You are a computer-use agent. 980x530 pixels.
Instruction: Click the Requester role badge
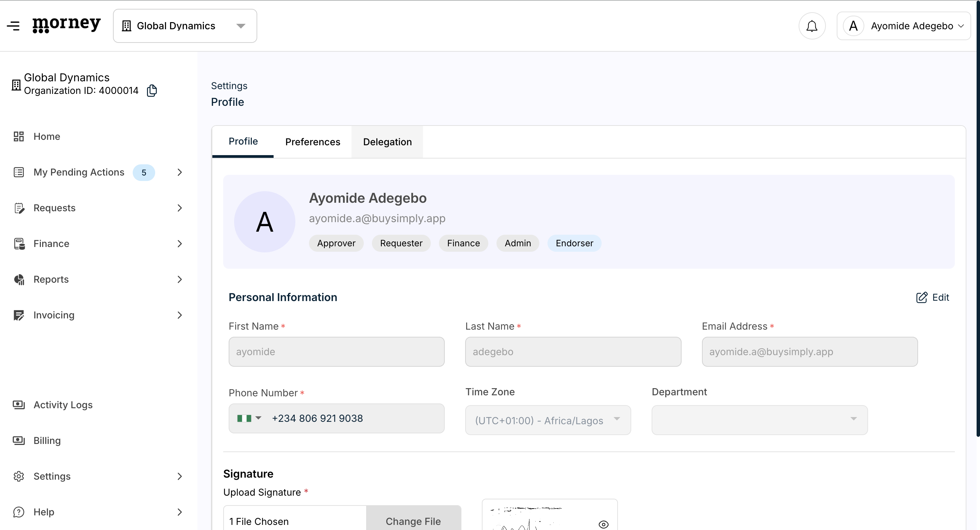pyautogui.click(x=402, y=243)
